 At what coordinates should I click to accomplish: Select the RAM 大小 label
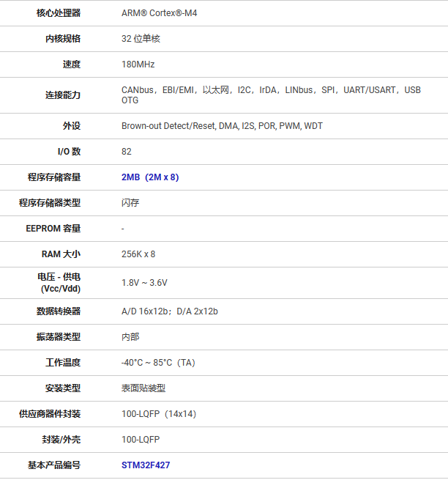coord(61,254)
